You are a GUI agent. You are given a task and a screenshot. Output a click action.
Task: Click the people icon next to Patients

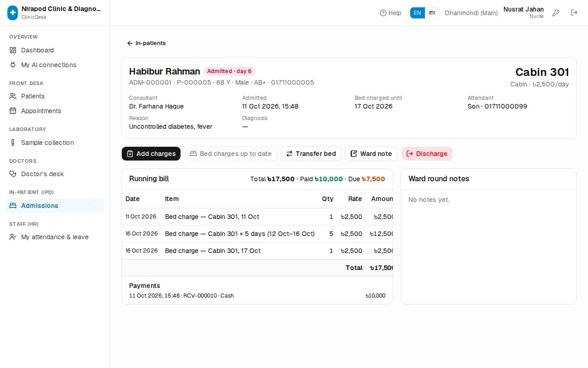pyautogui.click(x=13, y=96)
